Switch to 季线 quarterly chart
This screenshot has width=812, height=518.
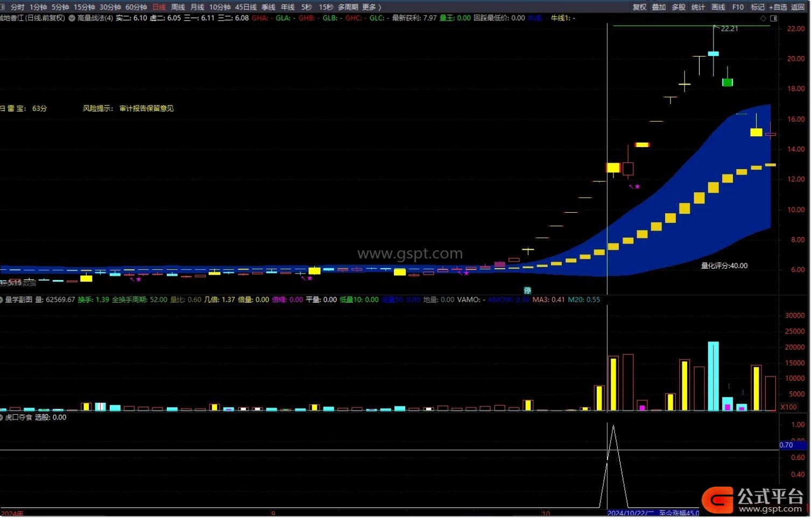click(x=268, y=7)
